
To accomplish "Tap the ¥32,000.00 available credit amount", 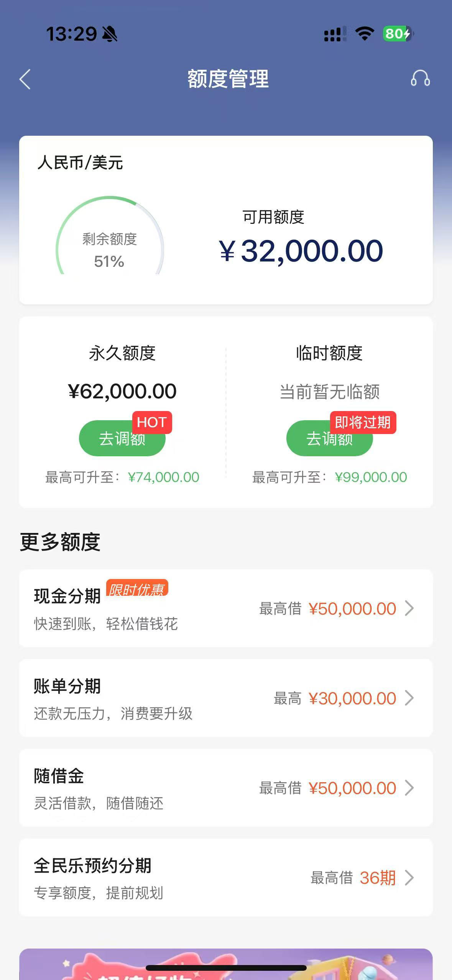I will [301, 251].
